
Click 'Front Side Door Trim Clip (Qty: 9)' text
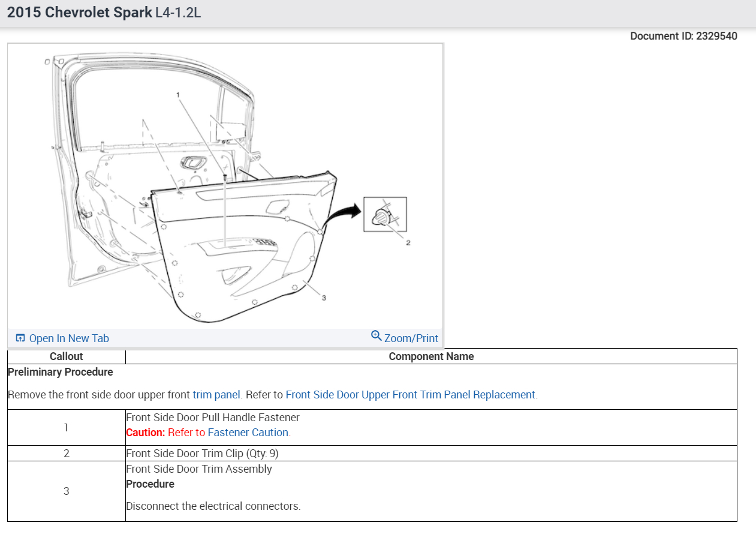(x=202, y=454)
